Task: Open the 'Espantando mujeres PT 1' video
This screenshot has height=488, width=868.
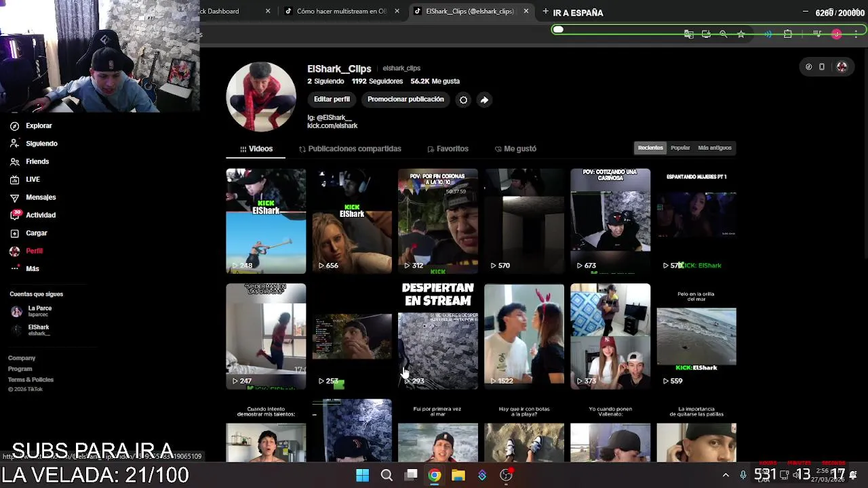Action: pyautogui.click(x=696, y=221)
